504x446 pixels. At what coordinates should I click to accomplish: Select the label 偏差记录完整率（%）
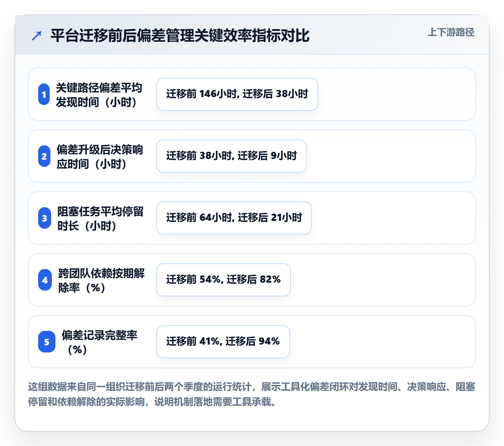pos(99,342)
